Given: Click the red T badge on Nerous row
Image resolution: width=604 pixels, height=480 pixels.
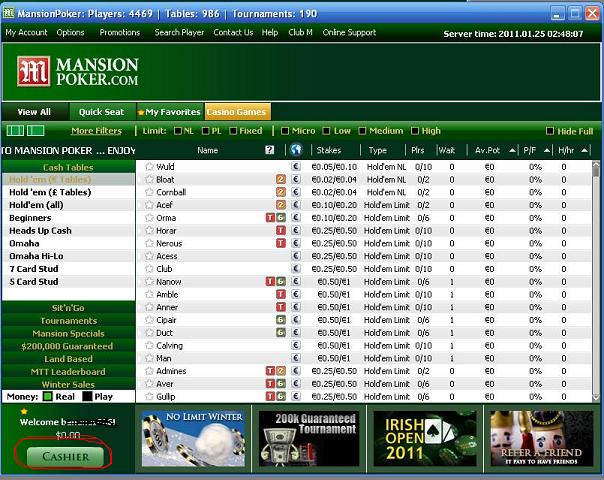Looking at the screenshot, I should pos(281,243).
